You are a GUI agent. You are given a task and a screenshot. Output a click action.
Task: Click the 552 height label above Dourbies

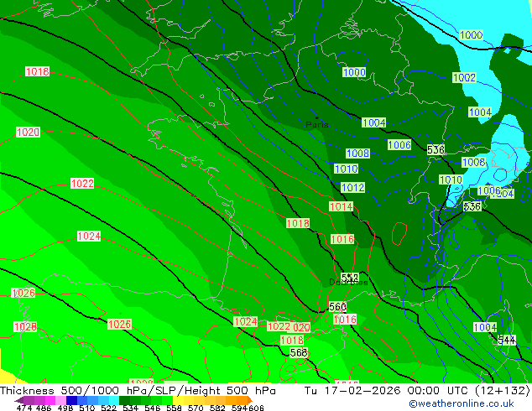pos(350,278)
